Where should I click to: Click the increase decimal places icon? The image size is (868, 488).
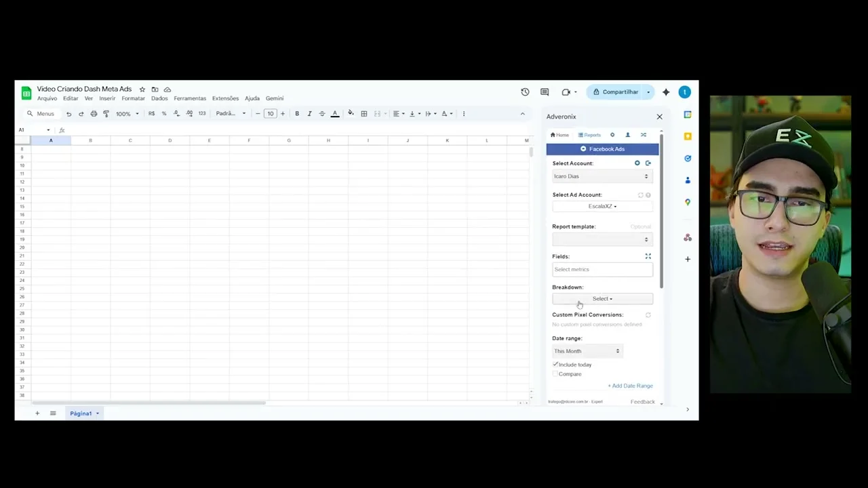[x=189, y=114]
